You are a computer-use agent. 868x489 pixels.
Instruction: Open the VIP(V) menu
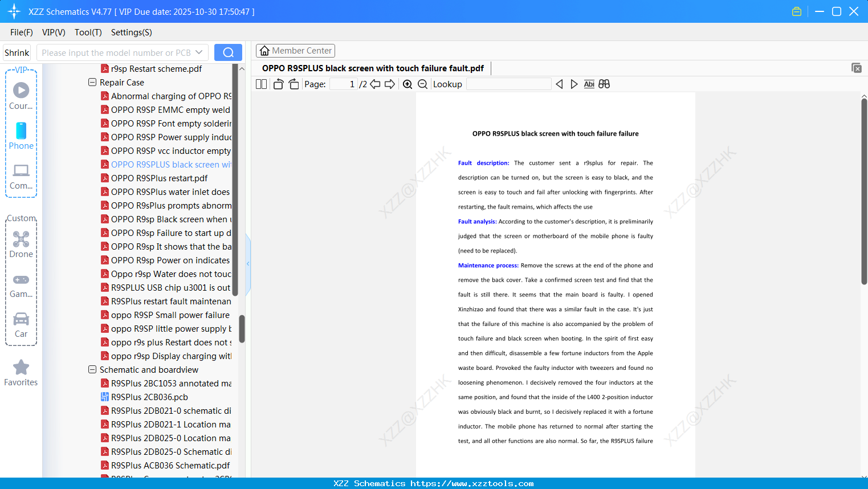click(54, 32)
